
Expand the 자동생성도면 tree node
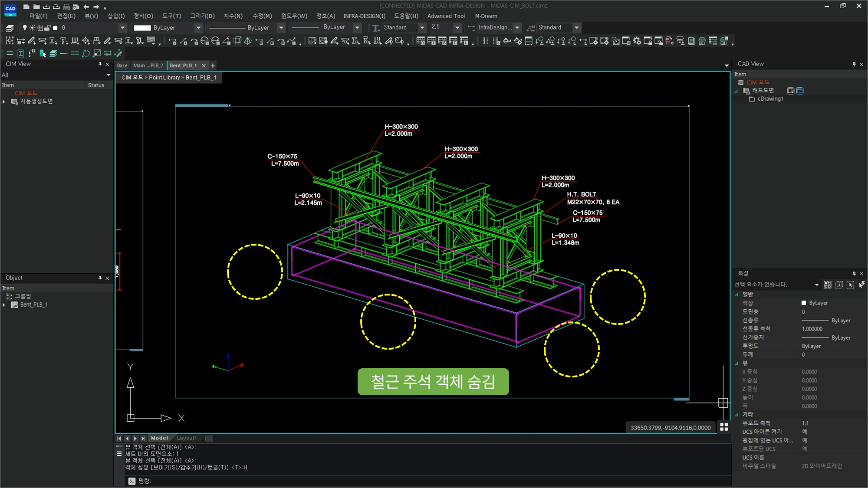4,102
